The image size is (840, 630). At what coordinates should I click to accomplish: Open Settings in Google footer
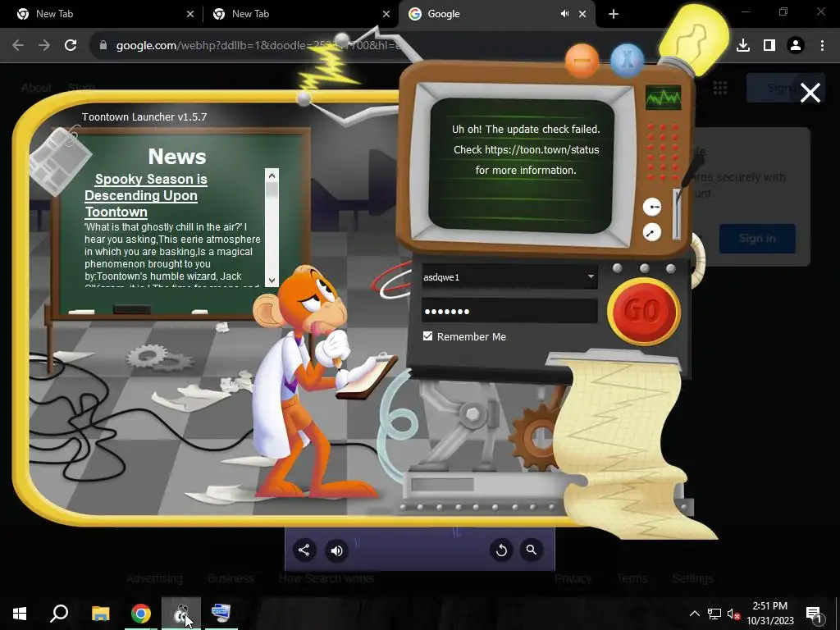(x=692, y=578)
